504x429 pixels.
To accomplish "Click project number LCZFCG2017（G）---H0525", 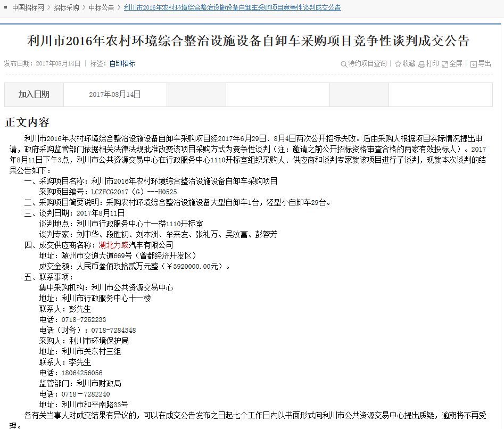I will [134, 192].
